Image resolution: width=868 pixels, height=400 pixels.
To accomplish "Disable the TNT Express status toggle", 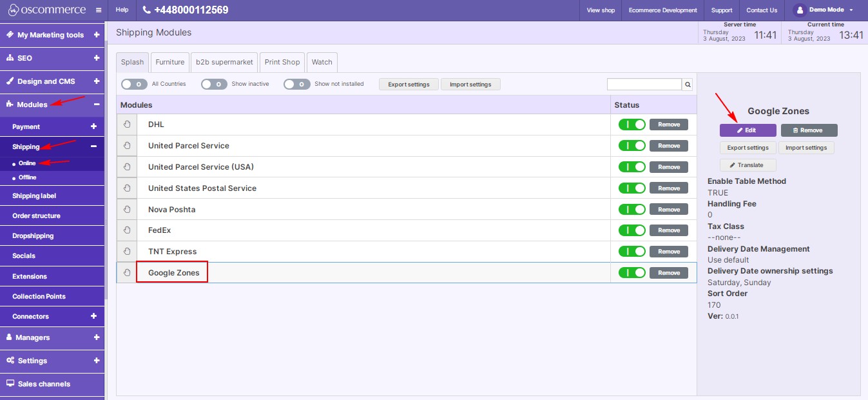I will [x=632, y=252].
